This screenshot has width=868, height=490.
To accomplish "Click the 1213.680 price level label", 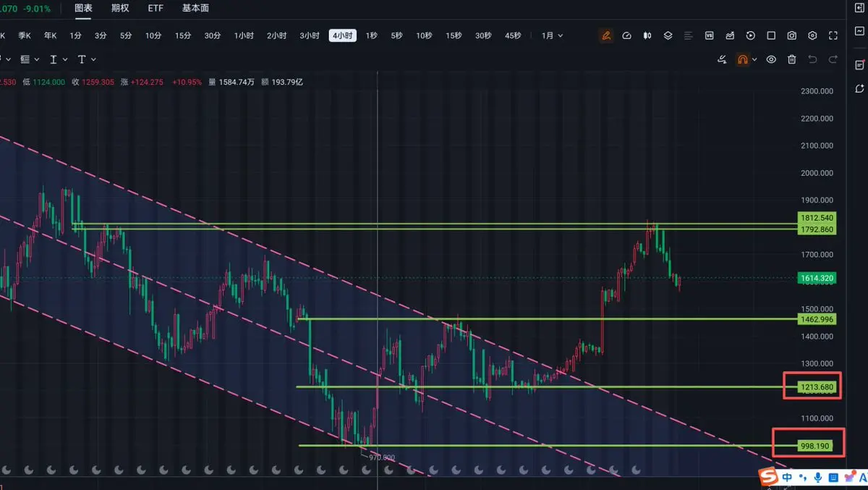I will click(817, 387).
